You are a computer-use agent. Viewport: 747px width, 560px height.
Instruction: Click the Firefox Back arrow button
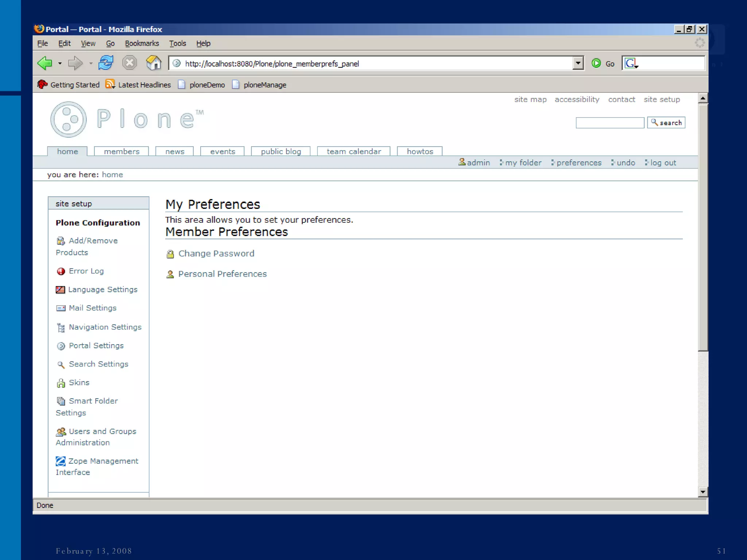[x=45, y=63]
